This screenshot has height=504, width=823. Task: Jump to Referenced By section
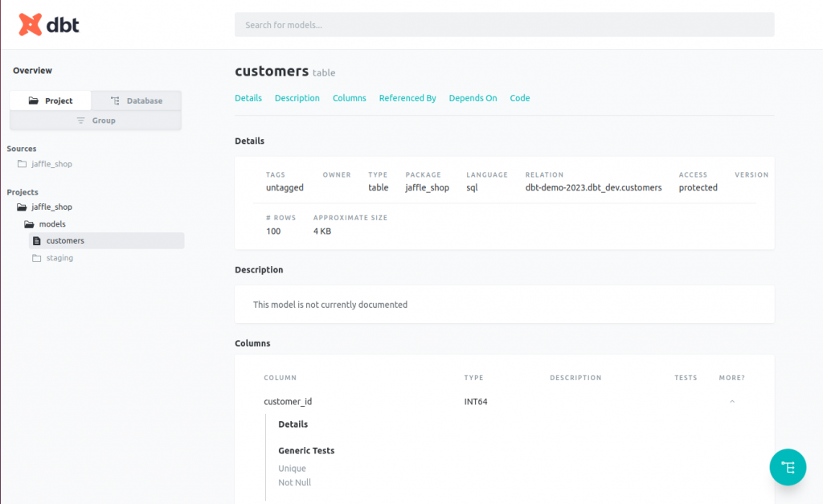[407, 98]
